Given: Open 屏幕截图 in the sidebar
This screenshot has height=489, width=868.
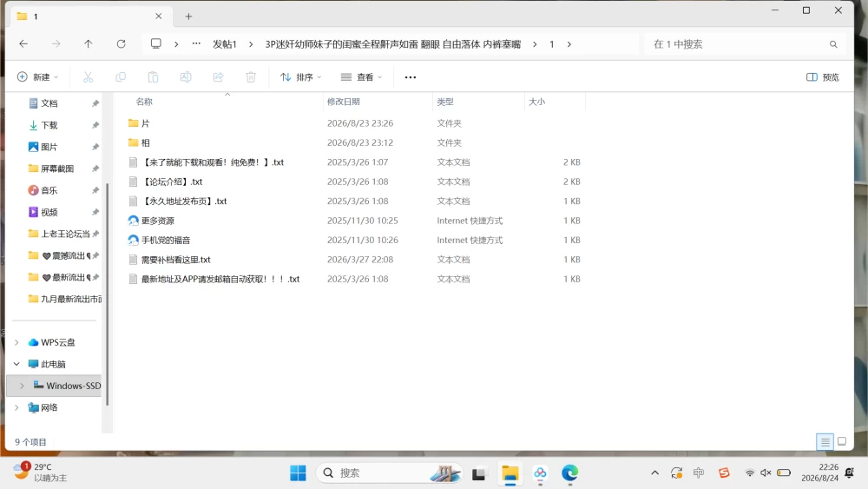Looking at the screenshot, I should [x=57, y=169].
